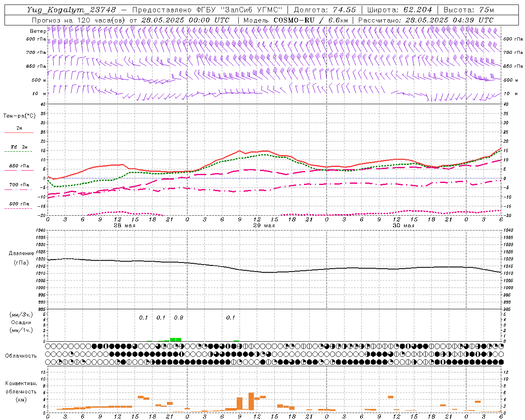Click the '1040' value on the left pressure axis
This screenshot has height=420, width=525.
pyautogui.click(x=40, y=230)
